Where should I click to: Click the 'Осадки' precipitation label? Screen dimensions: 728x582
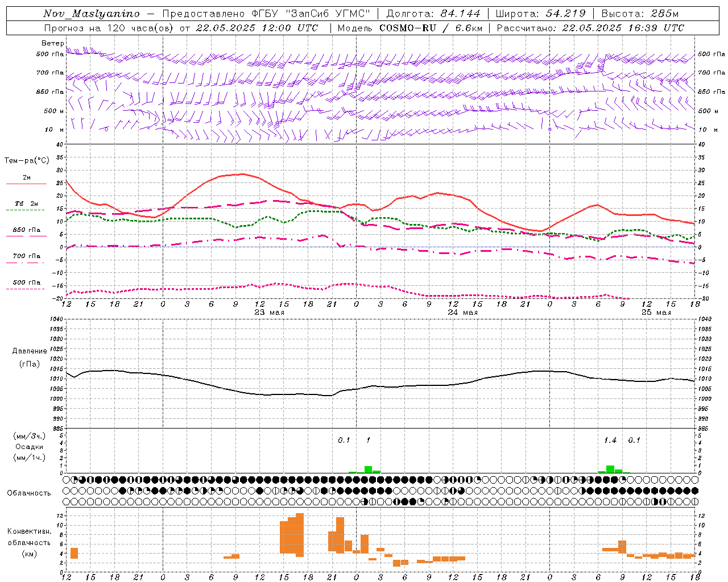point(29,447)
